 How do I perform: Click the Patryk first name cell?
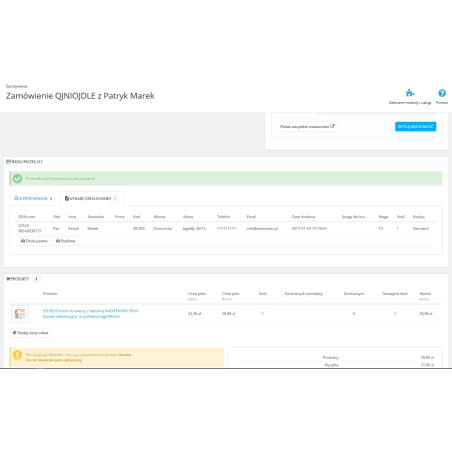click(x=73, y=229)
